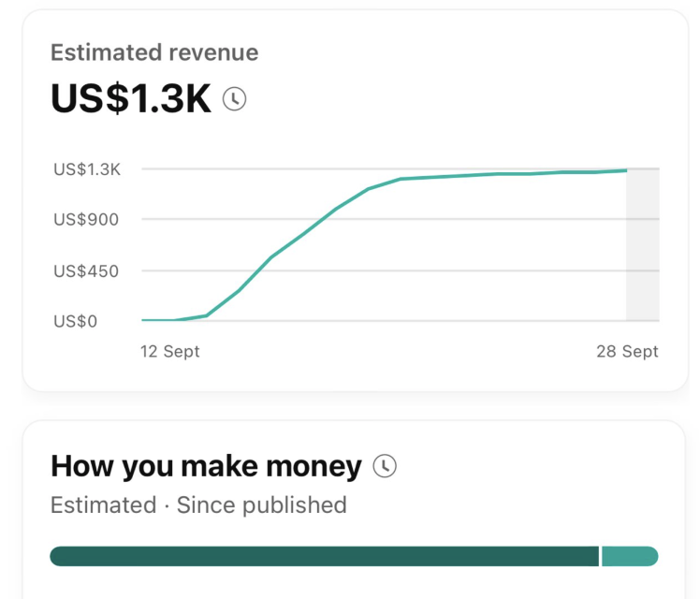Select light teal segment of revenue bar

tap(629, 556)
